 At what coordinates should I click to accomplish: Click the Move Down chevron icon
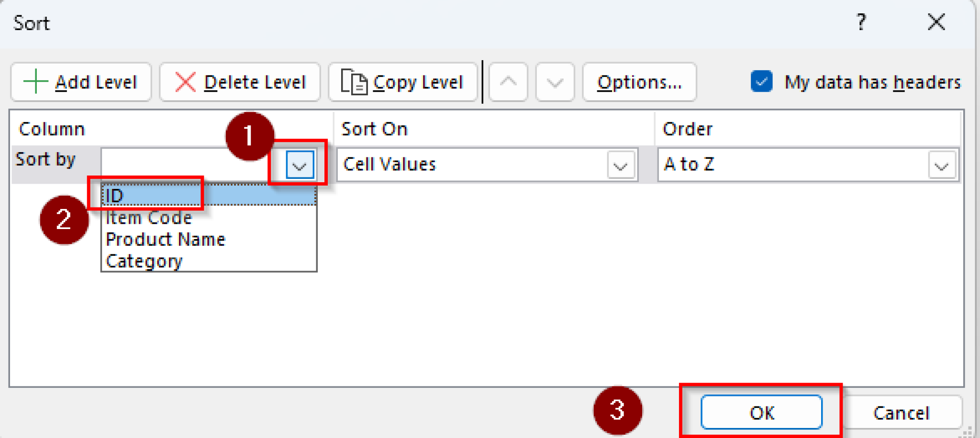[554, 82]
